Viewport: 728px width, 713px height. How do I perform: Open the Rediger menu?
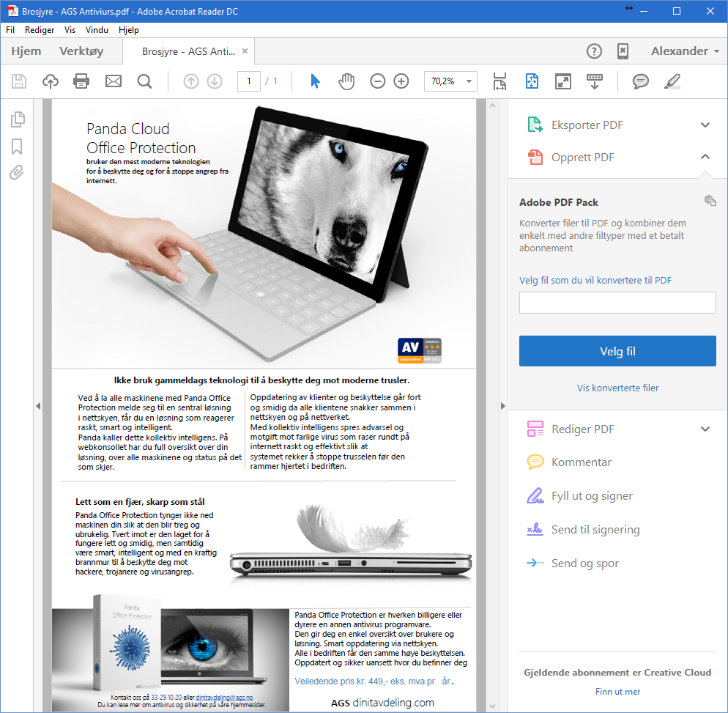40,30
